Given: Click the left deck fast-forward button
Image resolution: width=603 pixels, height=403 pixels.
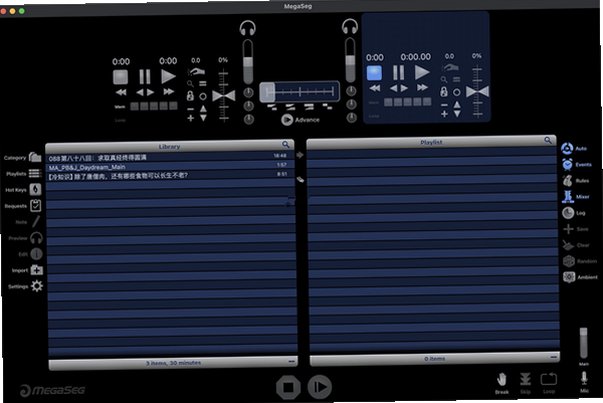Looking at the screenshot, I should pos(168,92).
